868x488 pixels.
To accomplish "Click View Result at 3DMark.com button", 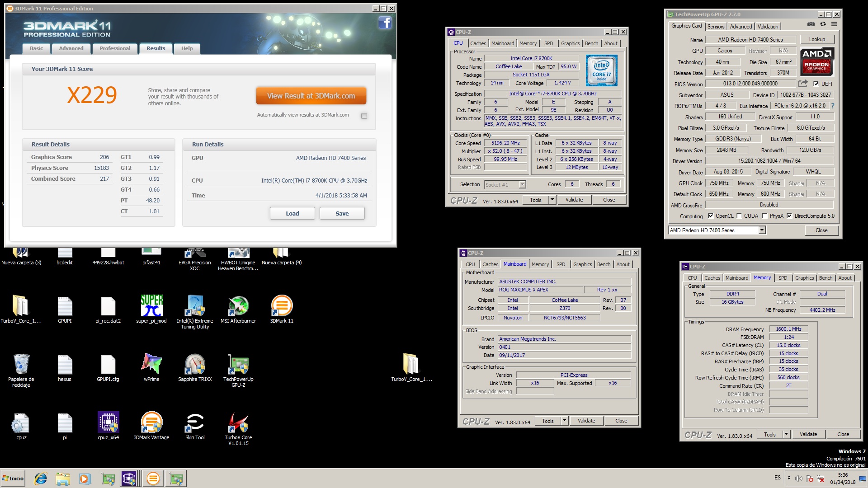I will click(311, 96).
